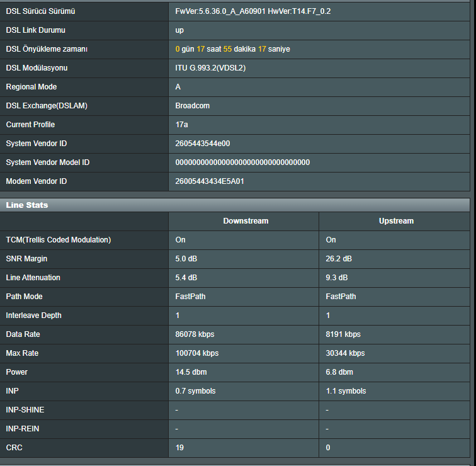Click the downstream SNR Margin 5.0 dB
476x466 pixels.
click(186, 259)
